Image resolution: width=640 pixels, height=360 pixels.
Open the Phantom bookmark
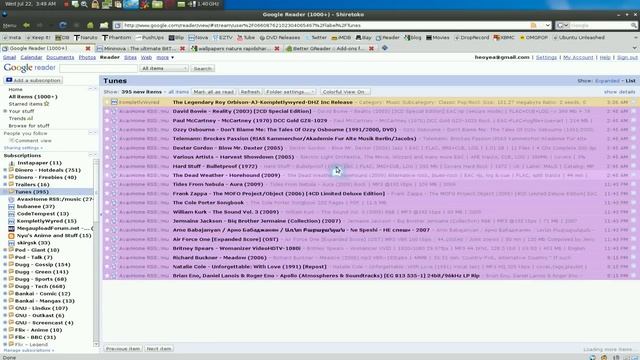click(x=117, y=38)
